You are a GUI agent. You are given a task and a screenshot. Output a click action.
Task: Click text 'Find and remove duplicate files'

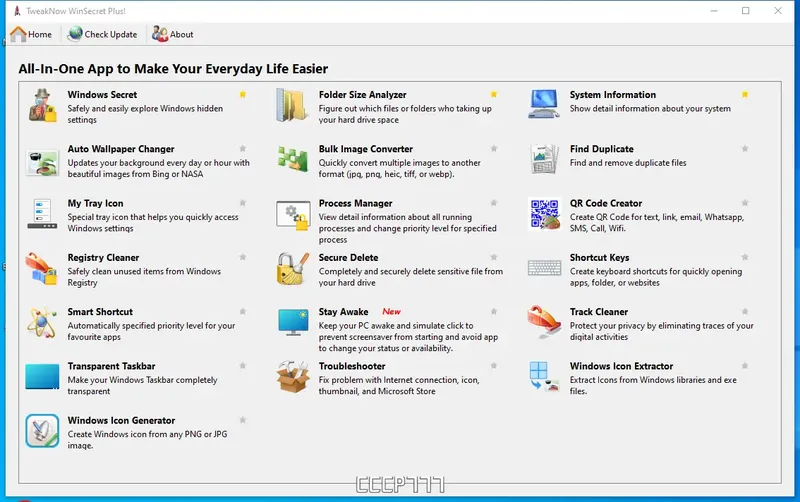click(628, 163)
